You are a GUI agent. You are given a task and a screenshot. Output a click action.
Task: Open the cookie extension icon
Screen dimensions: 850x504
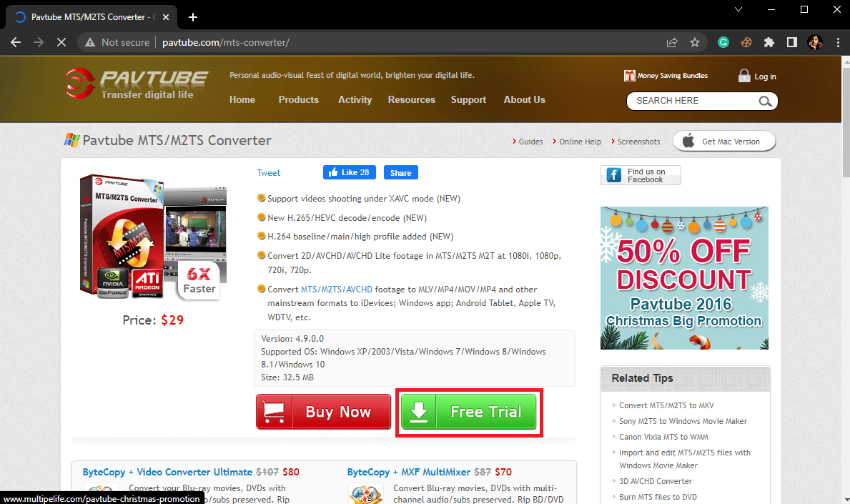[746, 42]
